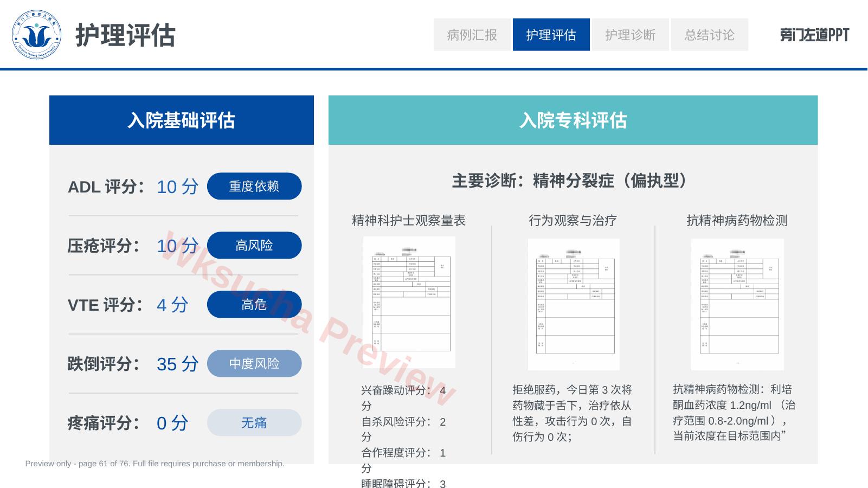Click the 高危 badge
The image size is (868, 488).
click(x=254, y=305)
